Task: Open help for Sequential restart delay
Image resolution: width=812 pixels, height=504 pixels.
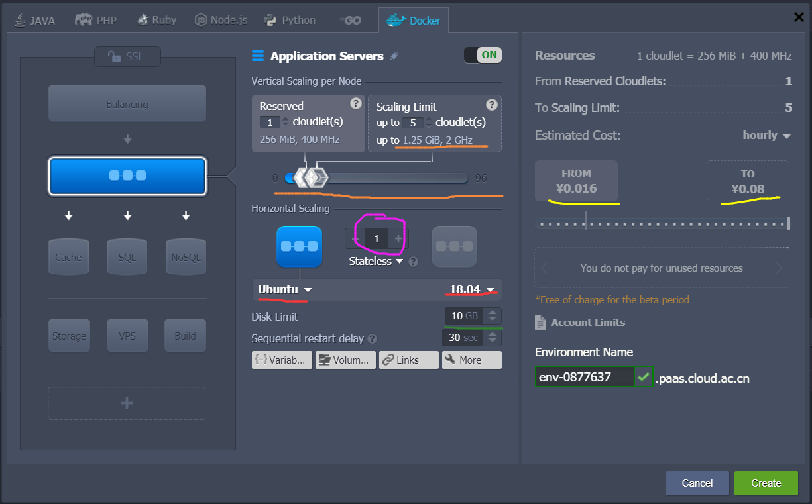Action: [x=373, y=338]
